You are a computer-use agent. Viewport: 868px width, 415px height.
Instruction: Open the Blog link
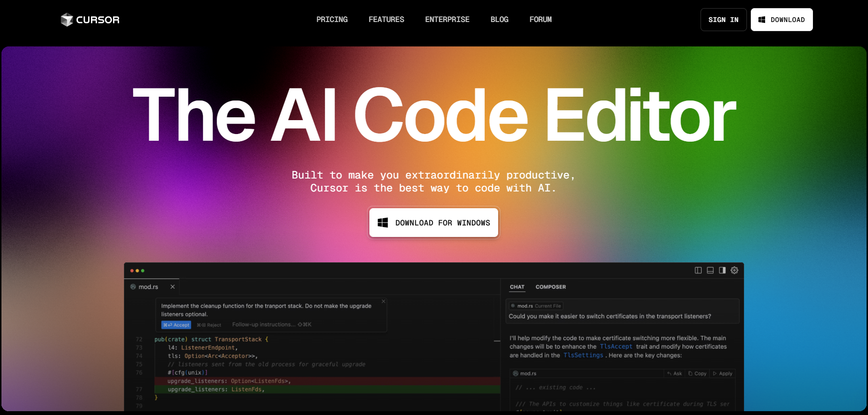pyautogui.click(x=499, y=20)
